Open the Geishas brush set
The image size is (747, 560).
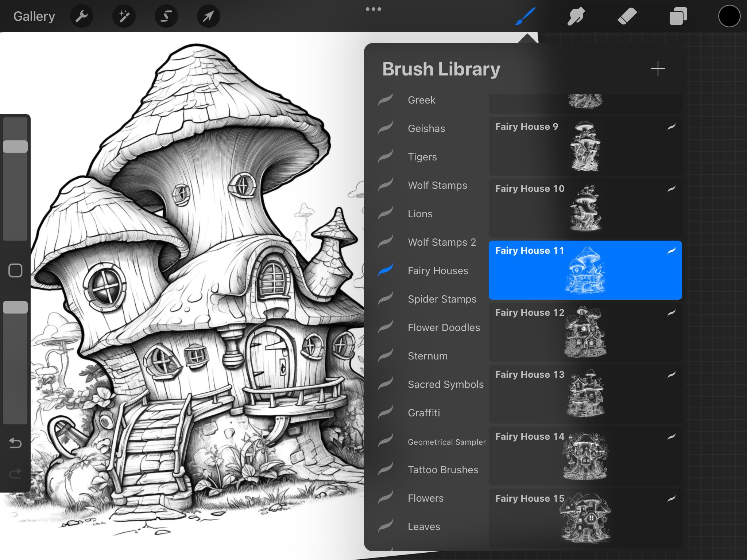tap(426, 128)
